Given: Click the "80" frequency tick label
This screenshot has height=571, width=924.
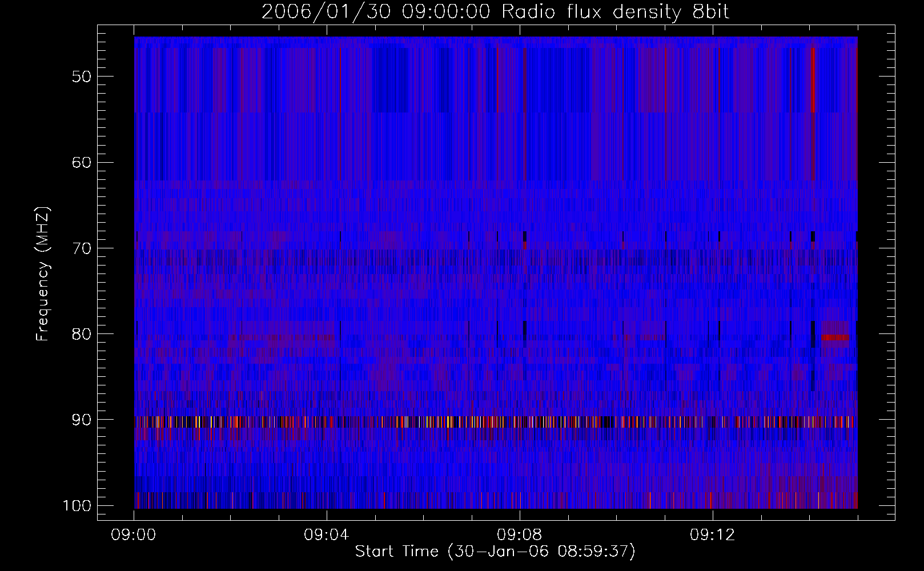Looking at the screenshot, I should (x=82, y=334).
